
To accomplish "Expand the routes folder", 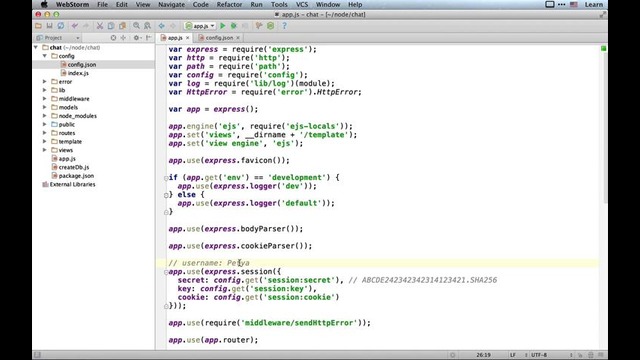I will coord(45,133).
